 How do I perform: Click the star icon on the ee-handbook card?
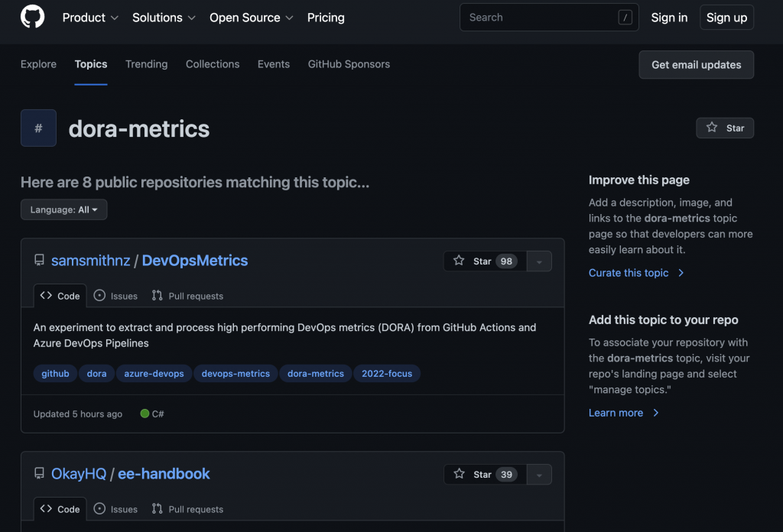(459, 474)
